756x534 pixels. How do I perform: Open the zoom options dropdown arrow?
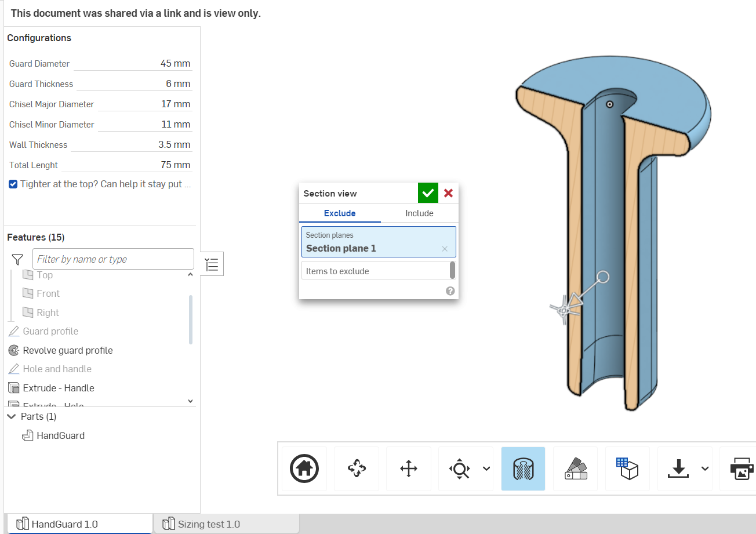[x=487, y=468]
